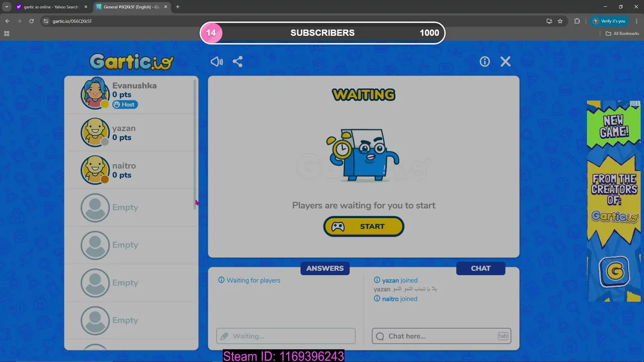Reload the current page
The width and height of the screenshot is (644, 362).
(31, 21)
